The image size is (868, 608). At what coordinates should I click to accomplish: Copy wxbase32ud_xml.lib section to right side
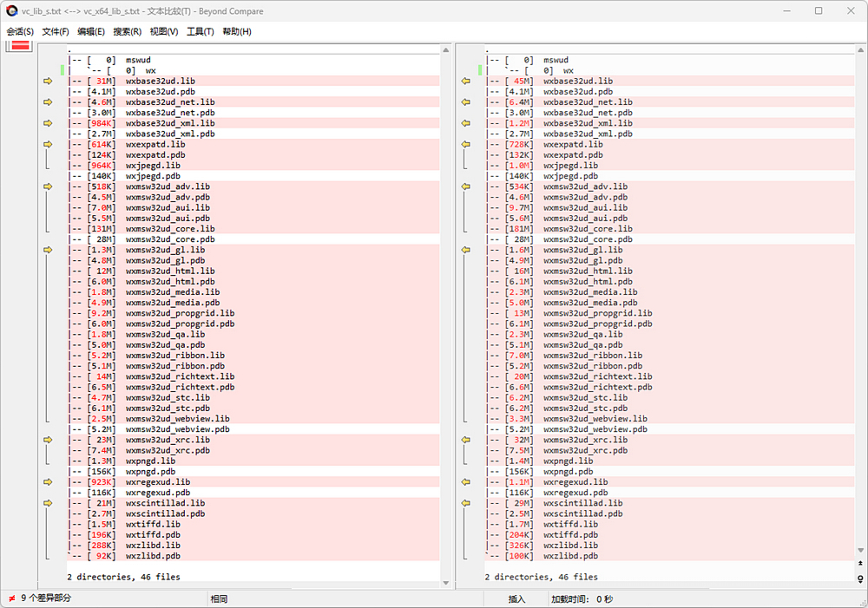click(x=48, y=123)
